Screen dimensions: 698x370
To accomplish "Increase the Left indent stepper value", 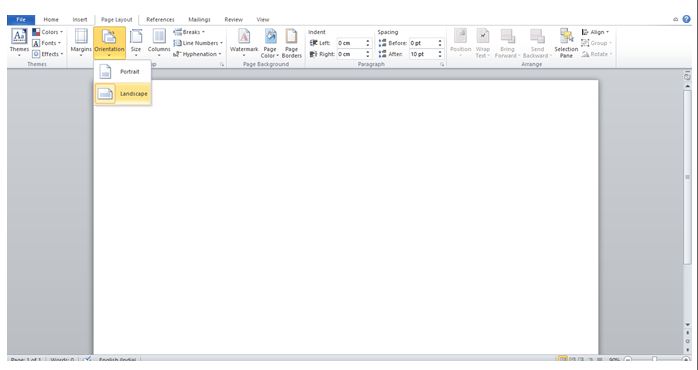I will point(368,41).
